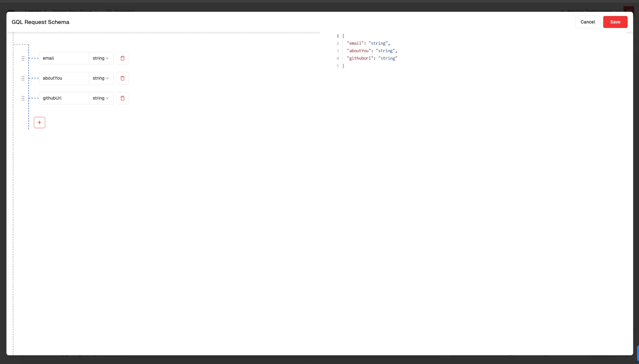
Task: Click the "githubUrl": "string" line in the JSON editor
Action: pyautogui.click(x=372, y=58)
